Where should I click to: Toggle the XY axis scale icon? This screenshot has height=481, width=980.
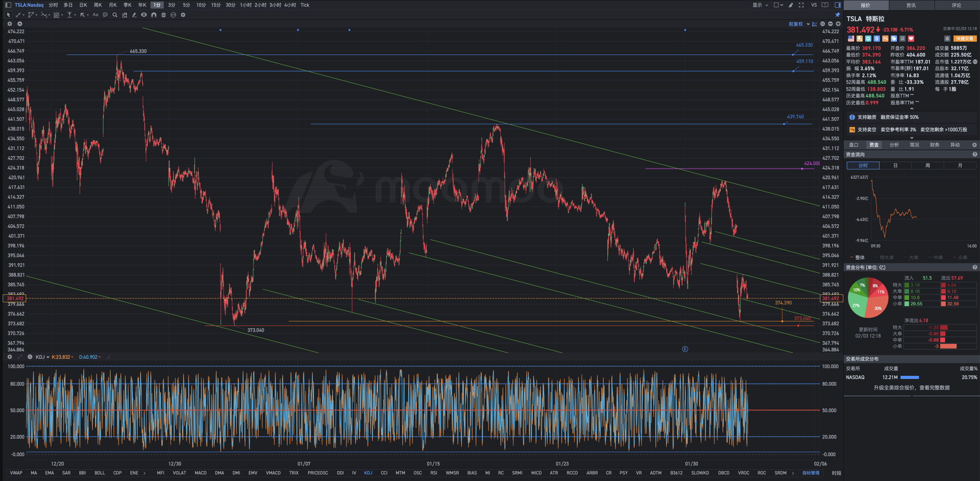pos(814,24)
